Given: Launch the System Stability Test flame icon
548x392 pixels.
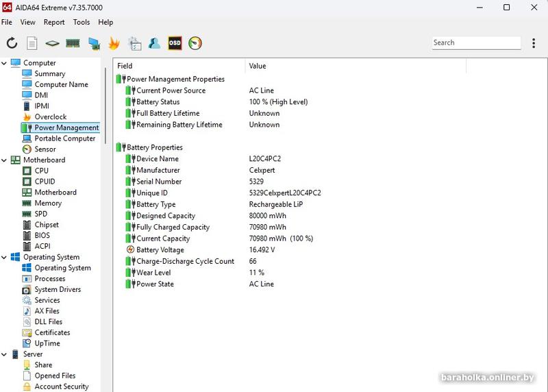Looking at the screenshot, I should point(114,43).
